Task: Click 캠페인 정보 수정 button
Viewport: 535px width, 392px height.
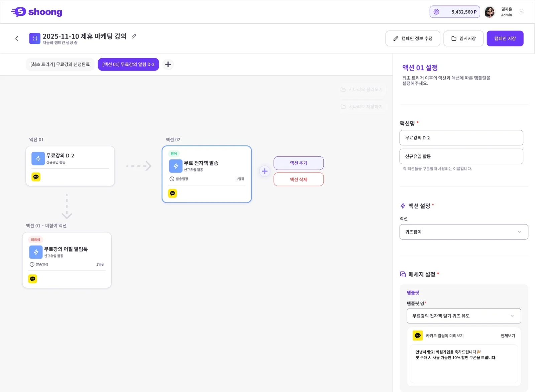Action: [x=413, y=38]
